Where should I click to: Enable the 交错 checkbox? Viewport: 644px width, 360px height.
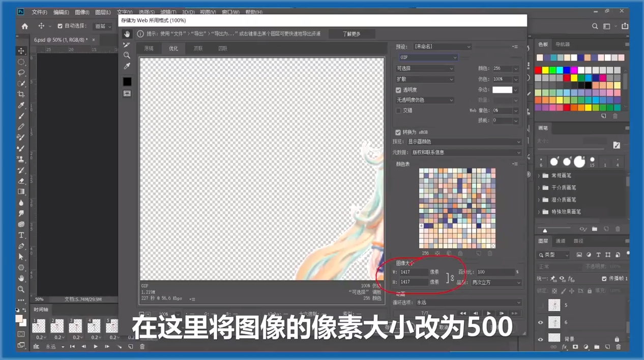click(x=398, y=110)
